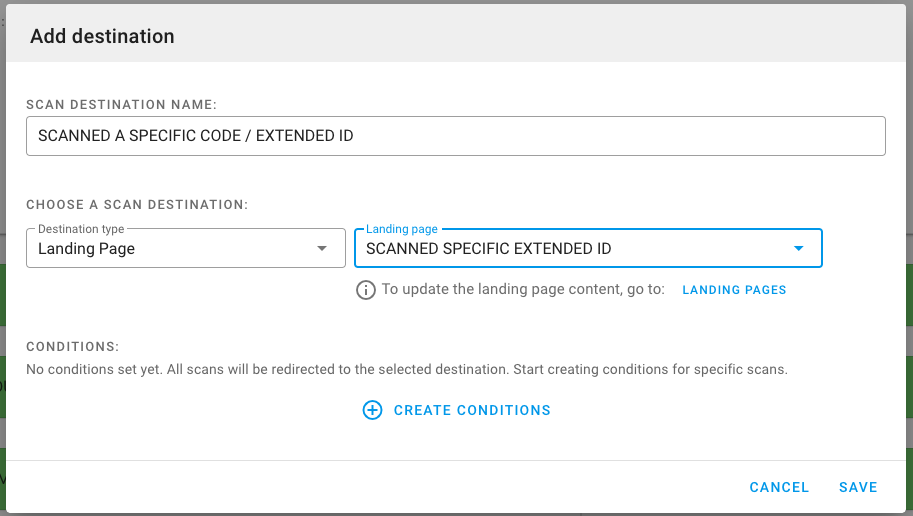913x516 pixels.
Task: Expand Destination type dropdown arrow
Action: pos(322,248)
